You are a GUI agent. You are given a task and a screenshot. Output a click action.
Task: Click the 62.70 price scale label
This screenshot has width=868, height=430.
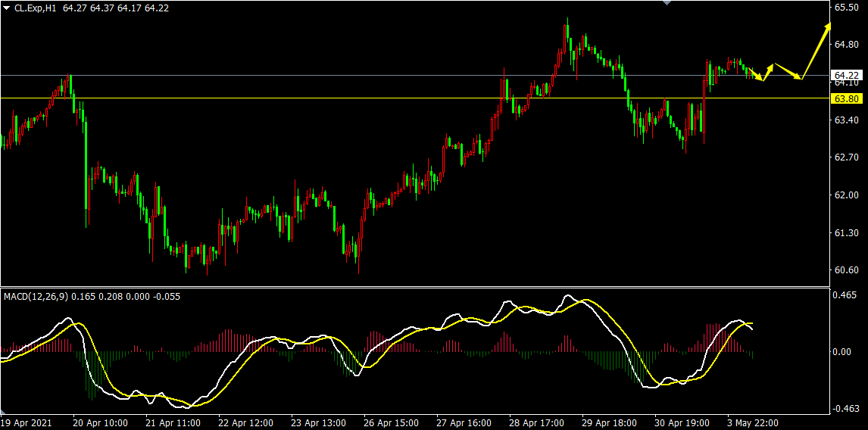[846, 157]
